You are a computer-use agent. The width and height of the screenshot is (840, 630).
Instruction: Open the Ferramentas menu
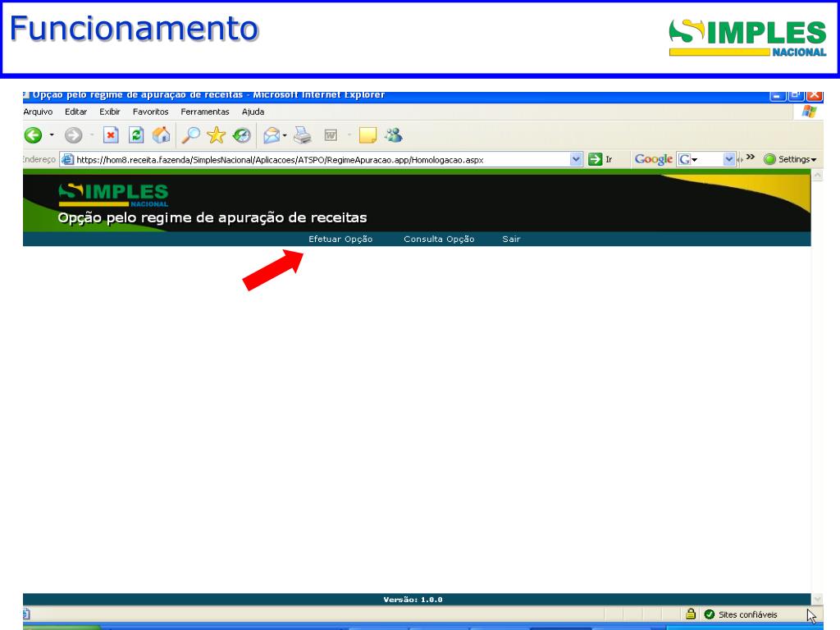coord(204,112)
